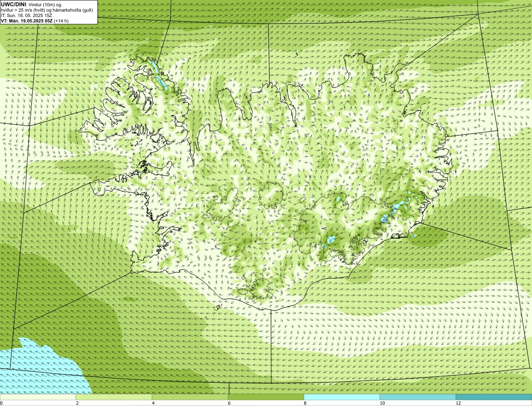This screenshot has width=532, height=406.
Task: Click the 0–2 m/s palest legend swatch
Action: coord(38,397)
